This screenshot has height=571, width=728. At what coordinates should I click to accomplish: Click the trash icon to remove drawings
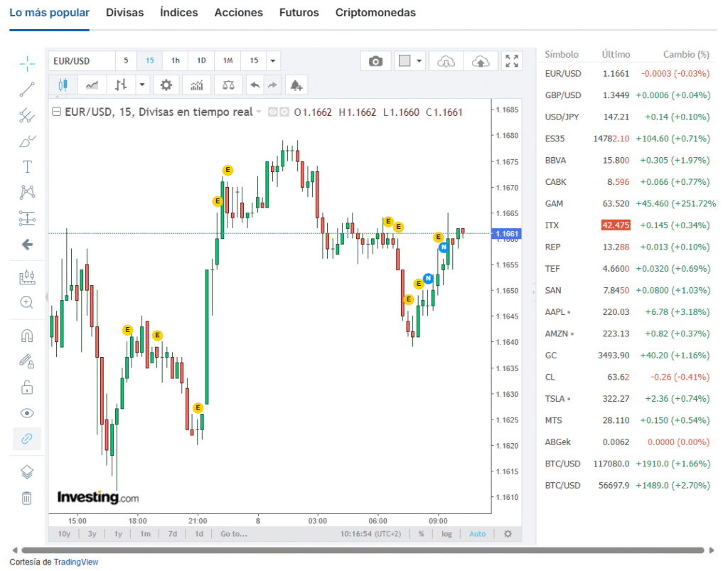tap(27, 498)
